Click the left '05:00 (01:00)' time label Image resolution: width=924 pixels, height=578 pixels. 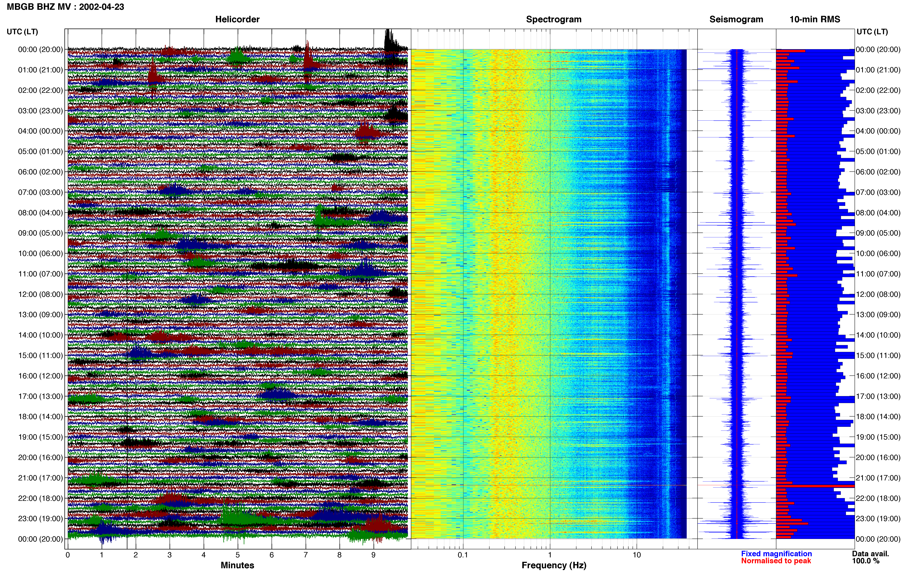pos(40,151)
